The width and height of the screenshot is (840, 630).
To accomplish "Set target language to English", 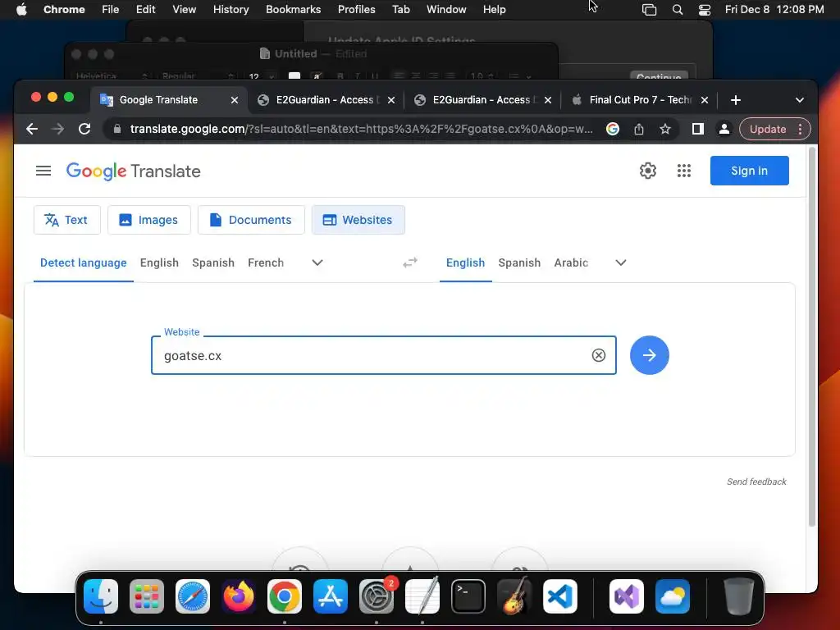I will (465, 263).
